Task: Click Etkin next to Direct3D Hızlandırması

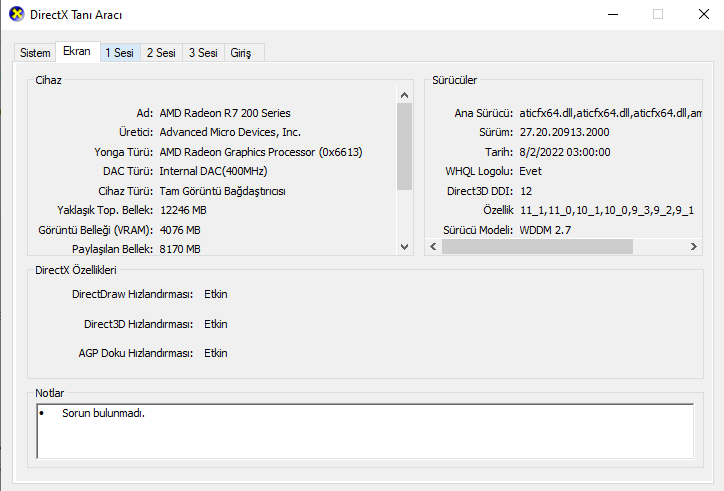Action: point(216,324)
